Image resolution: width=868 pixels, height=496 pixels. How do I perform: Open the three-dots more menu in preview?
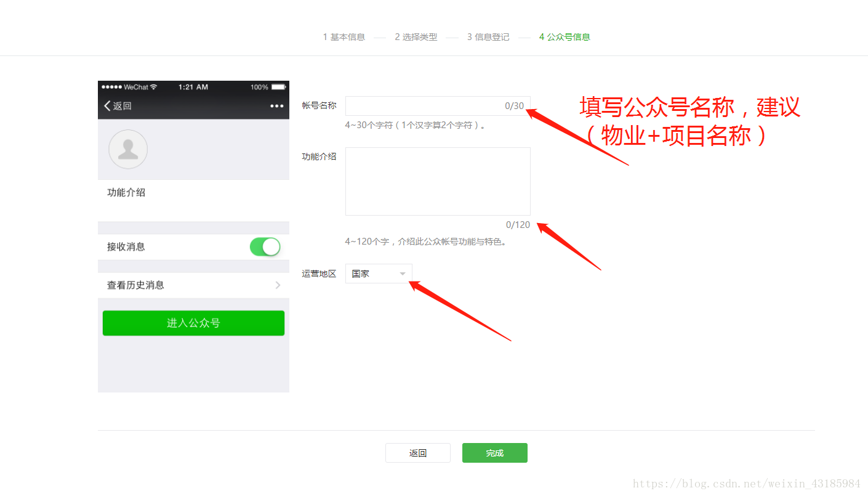(276, 106)
